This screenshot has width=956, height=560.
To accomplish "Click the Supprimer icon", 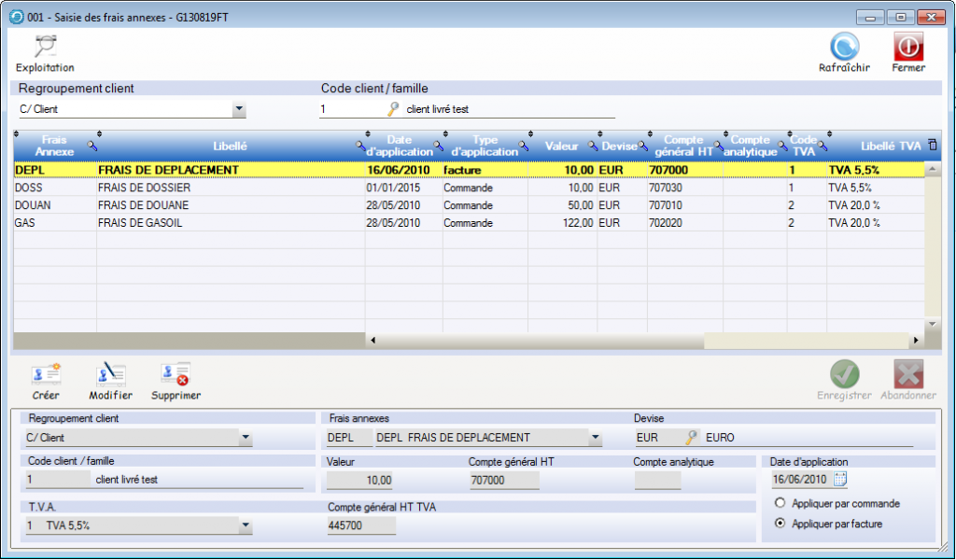I will click(x=175, y=375).
